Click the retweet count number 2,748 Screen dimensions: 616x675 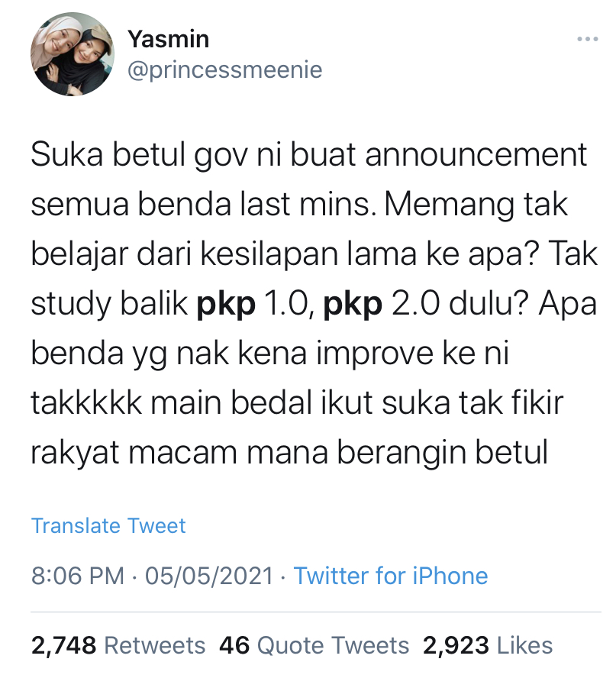tap(63, 645)
